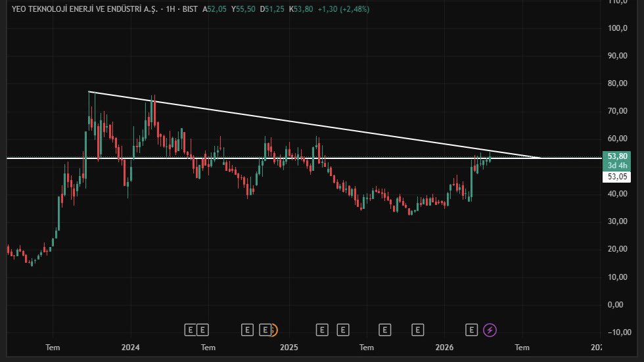The height and width of the screenshot is (362, 644).
Task: Click the 60,00 price axis label
Action: (x=617, y=139)
